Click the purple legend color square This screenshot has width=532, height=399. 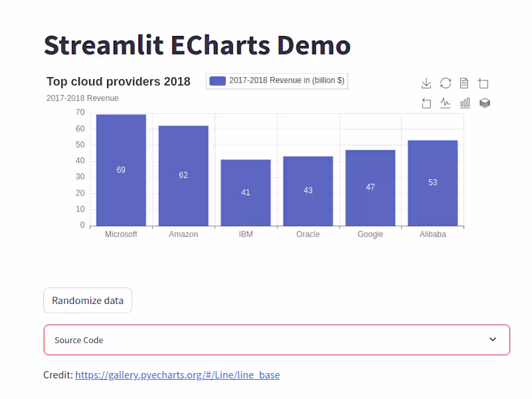[x=216, y=80]
